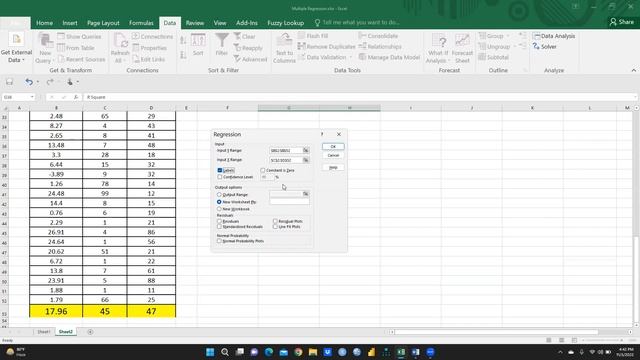Check Line Fit Plots checkbox
Screen dimensions: 640x360
click(x=275, y=227)
